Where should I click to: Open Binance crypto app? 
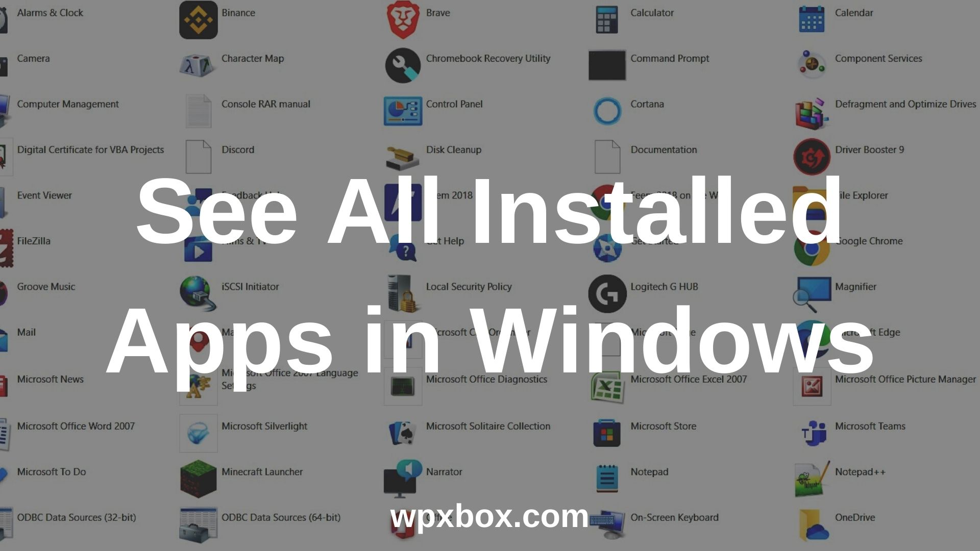pos(199,19)
